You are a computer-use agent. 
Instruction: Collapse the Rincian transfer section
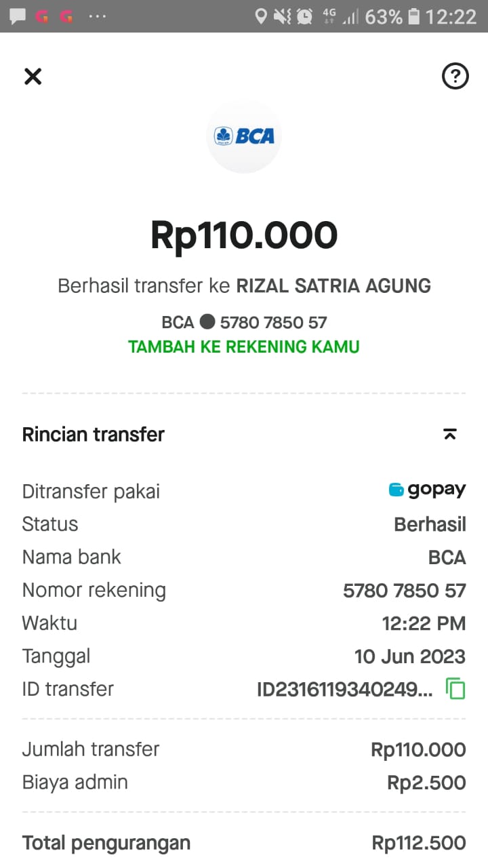tap(450, 435)
